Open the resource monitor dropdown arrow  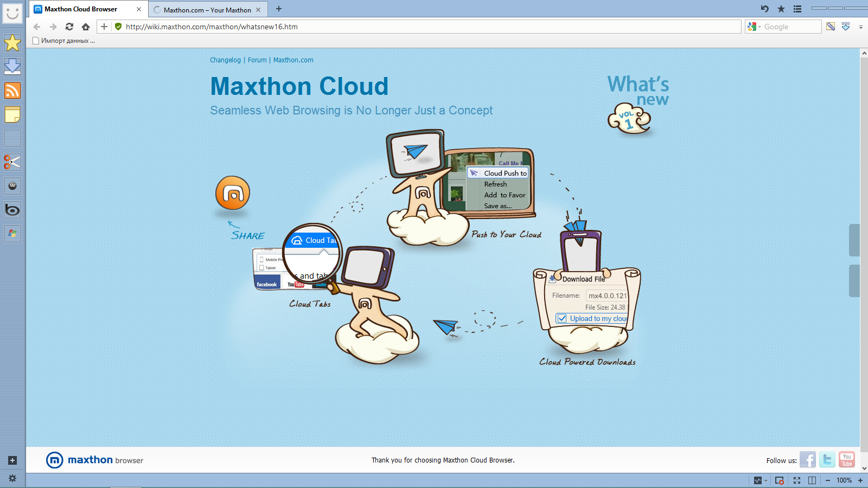[x=765, y=481]
